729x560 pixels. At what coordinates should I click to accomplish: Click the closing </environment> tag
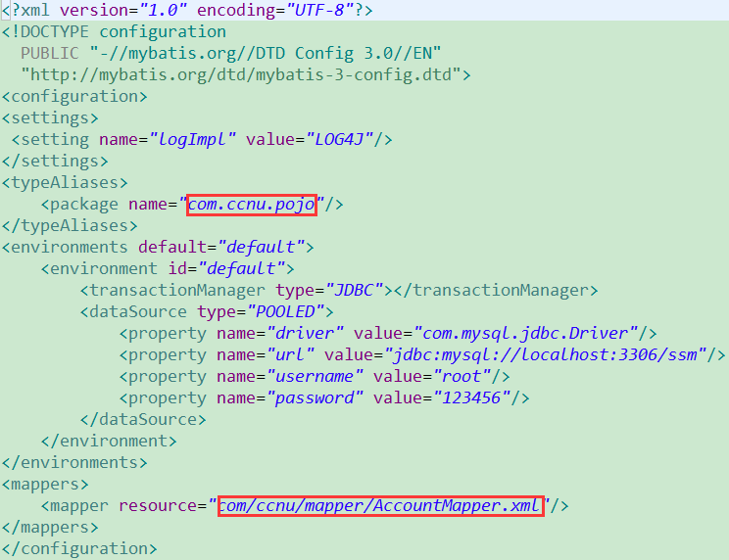click(109, 441)
